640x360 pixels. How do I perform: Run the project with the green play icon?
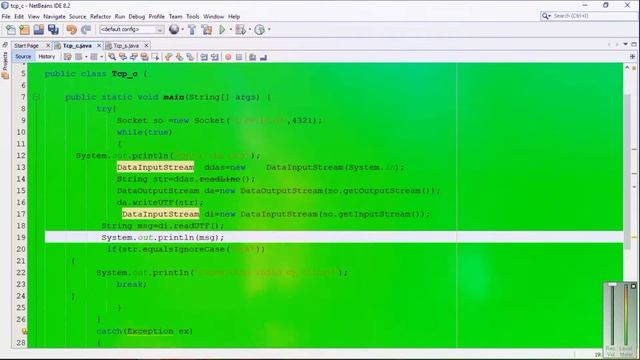222,29
